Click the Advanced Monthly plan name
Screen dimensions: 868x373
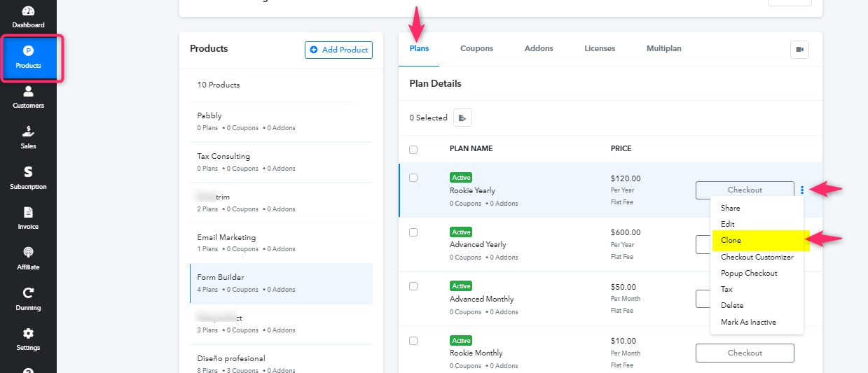pyautogui.click(x=481, y=299)
